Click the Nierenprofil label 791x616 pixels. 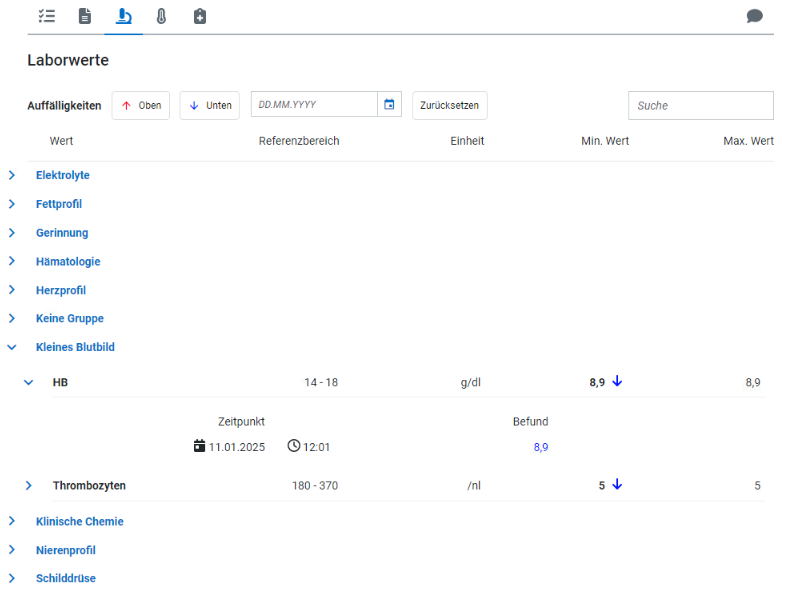(x=66, y=550)
